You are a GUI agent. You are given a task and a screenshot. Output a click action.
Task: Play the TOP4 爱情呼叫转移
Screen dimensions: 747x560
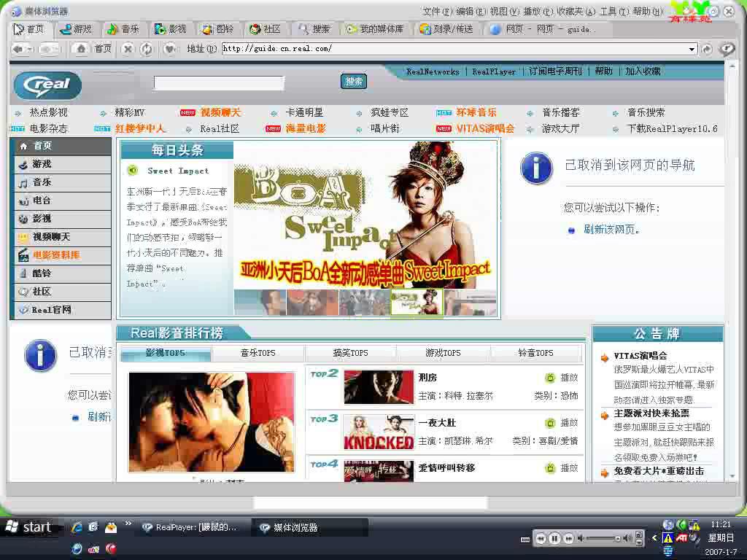pos(562,468)
